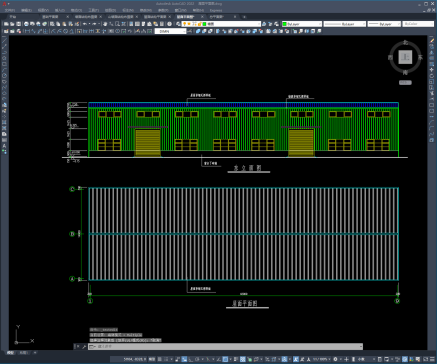Click the green layer color square in layer list
Image resolution: width=437 pixels, height=364 pixels.
click(x=204, y=24)
